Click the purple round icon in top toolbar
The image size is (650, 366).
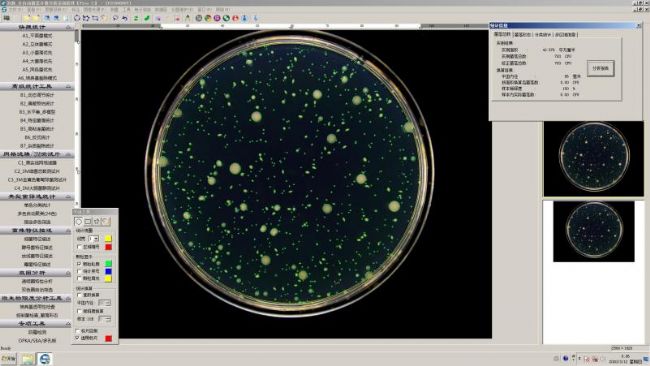coord(217,18)
